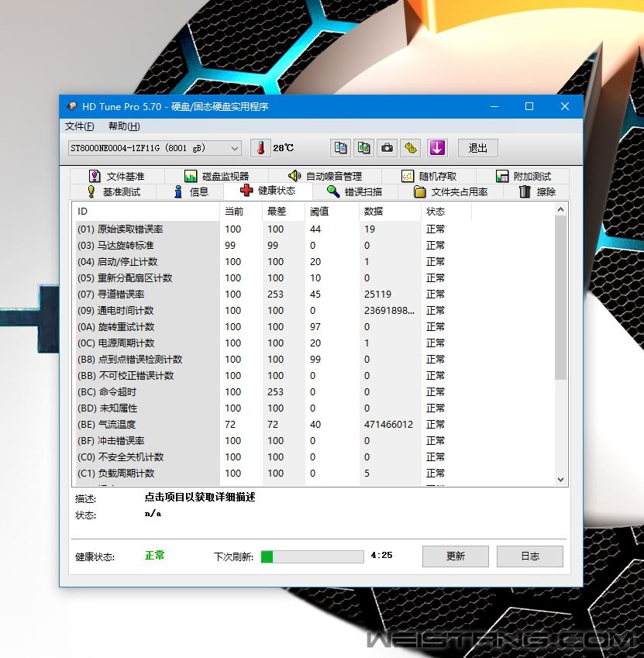Click the 阈值 column header

pyautogui.click(x=332, y=211)
